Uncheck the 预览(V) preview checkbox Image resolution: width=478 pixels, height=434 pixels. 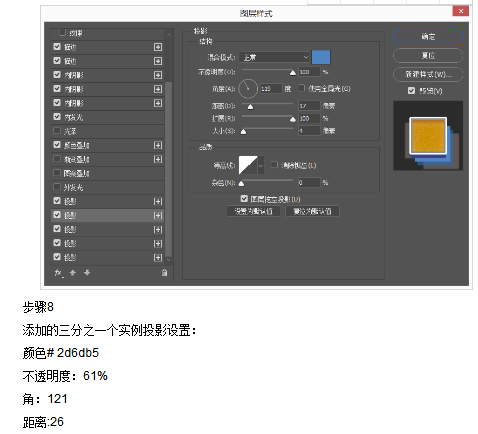[411, 91]
